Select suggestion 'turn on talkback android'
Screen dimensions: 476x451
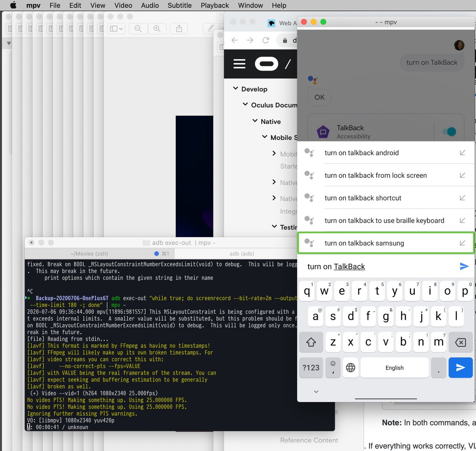(x=386, y=153)
